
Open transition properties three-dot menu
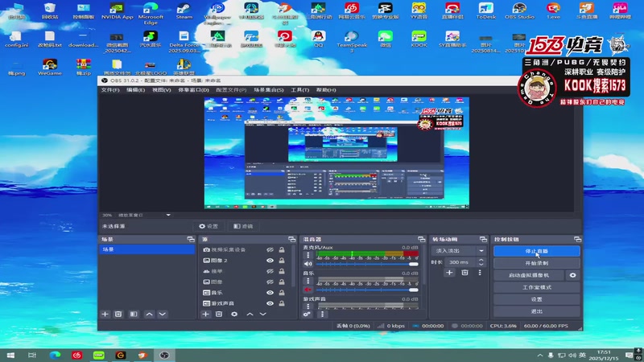click(480, 273)
